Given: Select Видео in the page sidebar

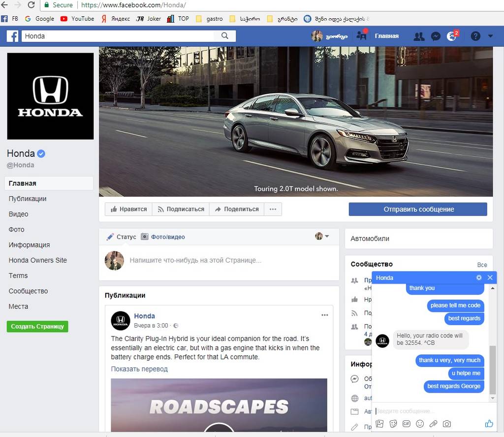Looking at the screenshot, I should point(18,214).
